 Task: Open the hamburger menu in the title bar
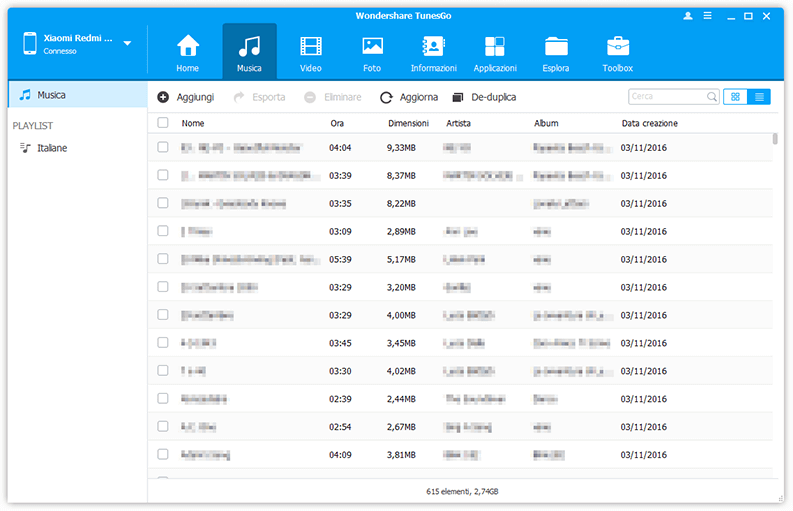(708, 16)
